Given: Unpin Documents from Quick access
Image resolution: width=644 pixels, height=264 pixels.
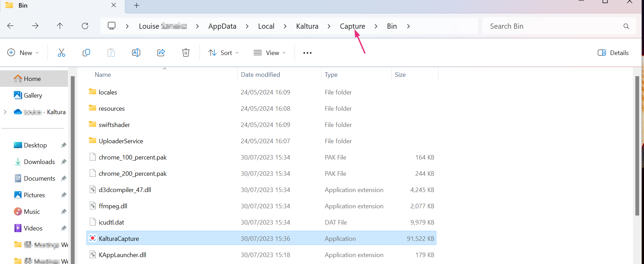Looking at the screenshot, I should pyautogui.click(x=64, y=179).
